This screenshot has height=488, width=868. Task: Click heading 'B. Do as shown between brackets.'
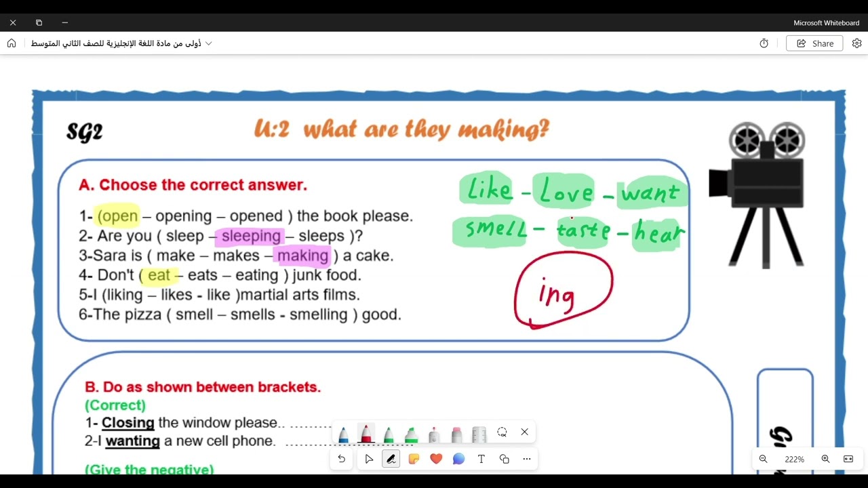[x=203, y=387]
